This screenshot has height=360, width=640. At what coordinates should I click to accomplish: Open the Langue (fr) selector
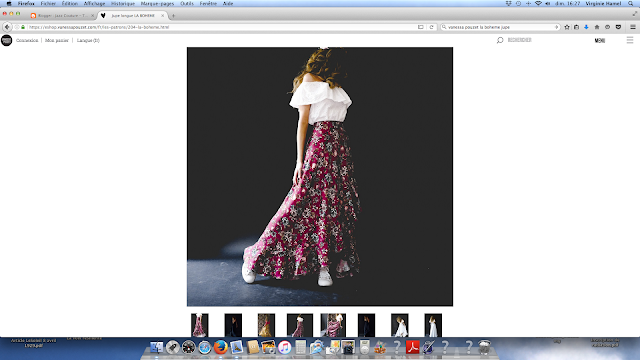(x=88, y=40)
